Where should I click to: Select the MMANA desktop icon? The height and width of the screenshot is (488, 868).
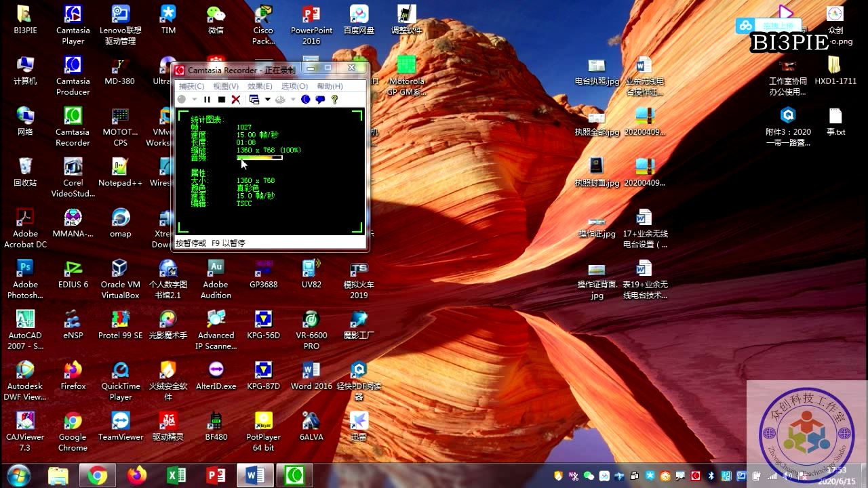pyautogui.click(x=73, y=223)
